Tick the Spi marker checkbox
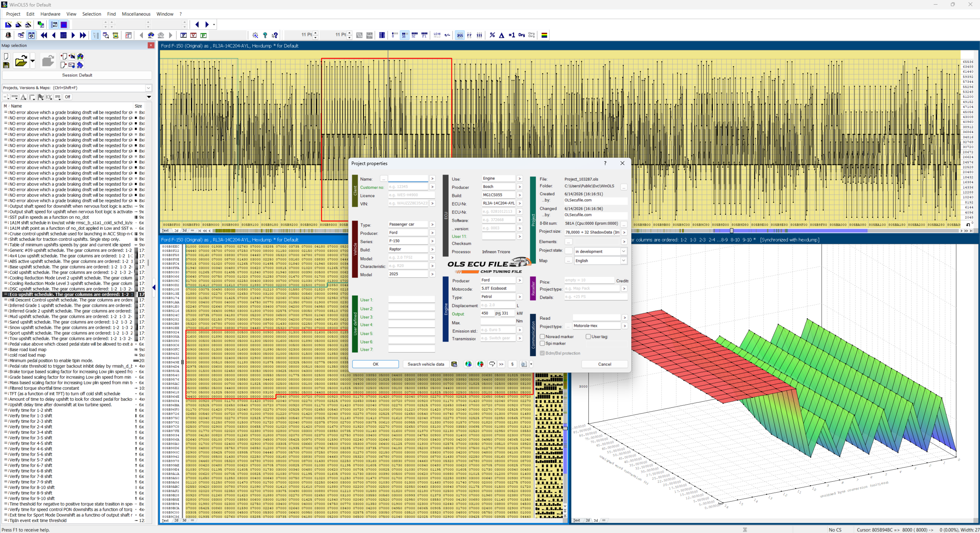Viewport: 980px width, 533px height. [x=542, y=343]
